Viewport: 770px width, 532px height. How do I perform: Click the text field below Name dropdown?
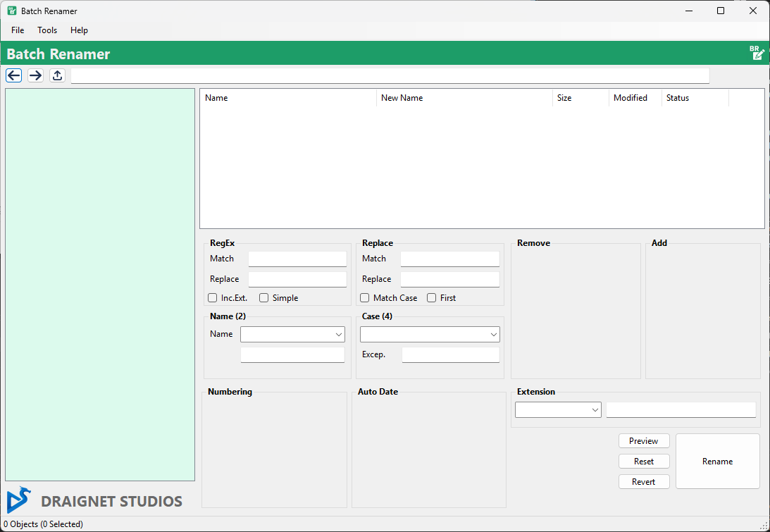point(292,354)
